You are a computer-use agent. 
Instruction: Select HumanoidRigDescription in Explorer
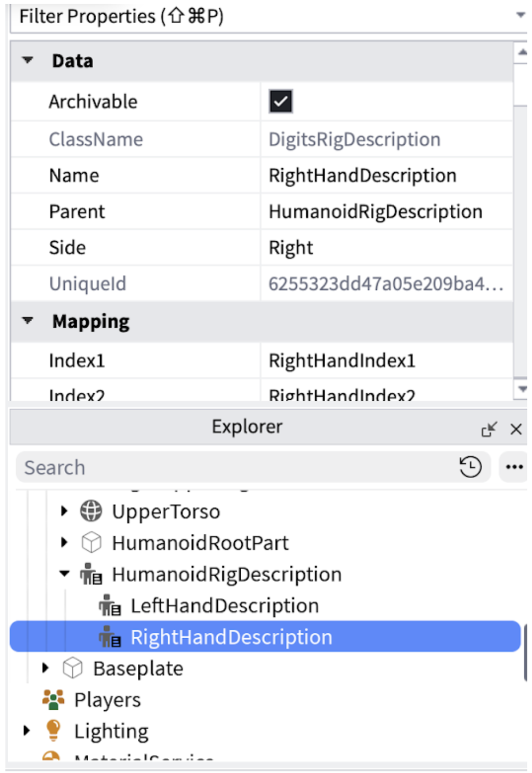226,574
